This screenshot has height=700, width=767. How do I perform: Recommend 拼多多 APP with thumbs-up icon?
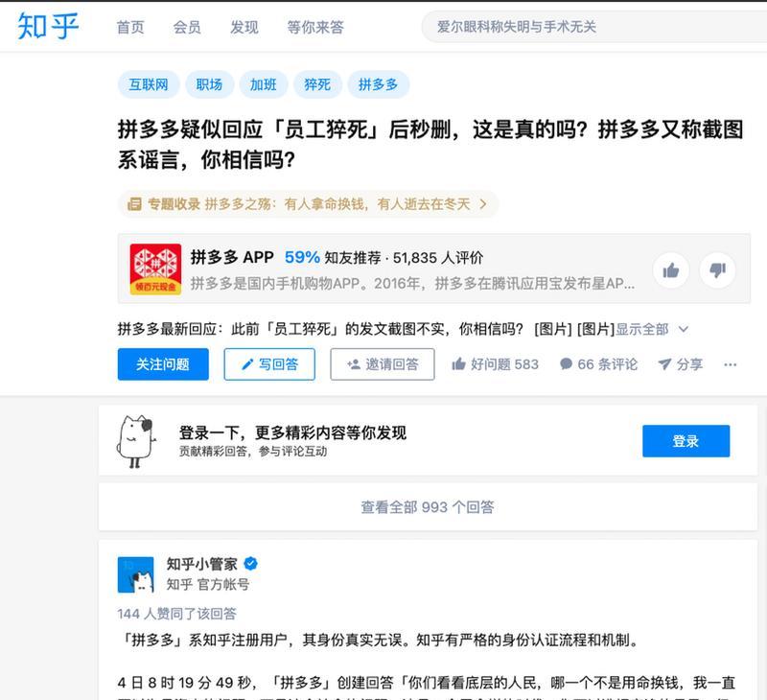point(670,270)
